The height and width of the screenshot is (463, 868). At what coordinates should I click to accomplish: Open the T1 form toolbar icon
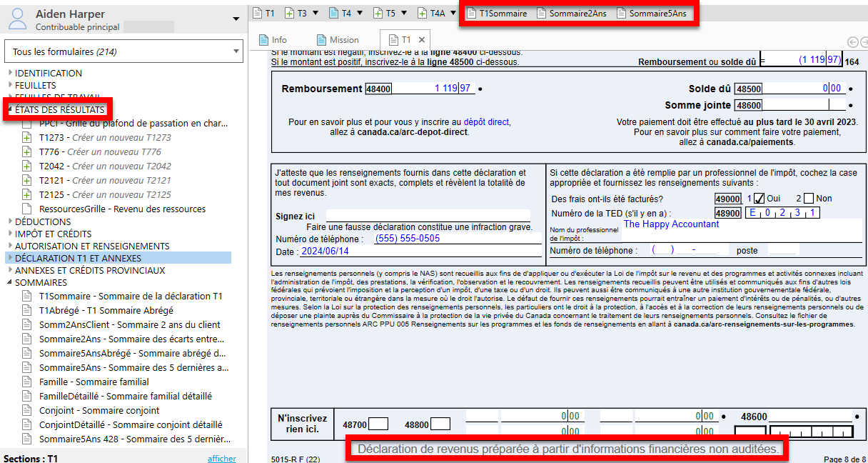(x=258, y=13)
